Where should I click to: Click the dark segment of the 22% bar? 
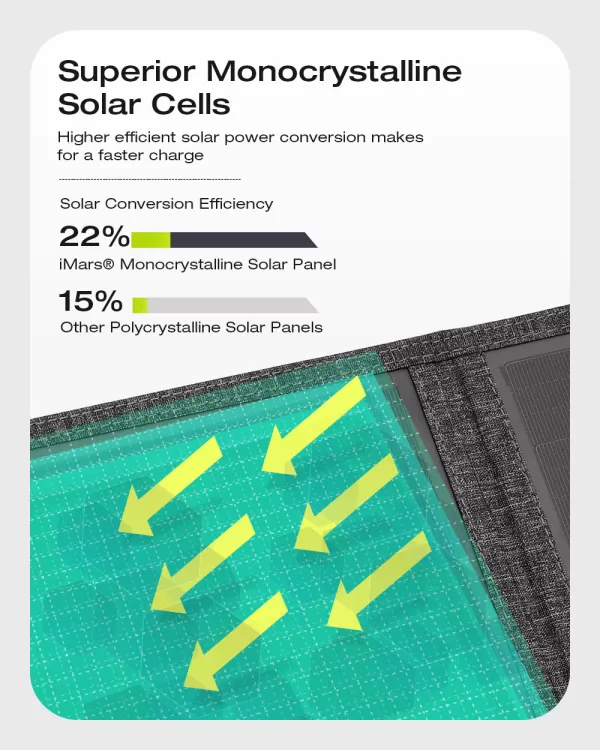(240, 240)
